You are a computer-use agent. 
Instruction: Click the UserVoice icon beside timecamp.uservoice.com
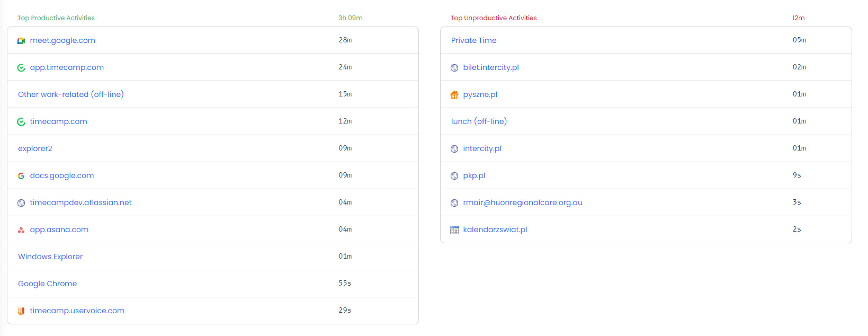coord(21,311)
